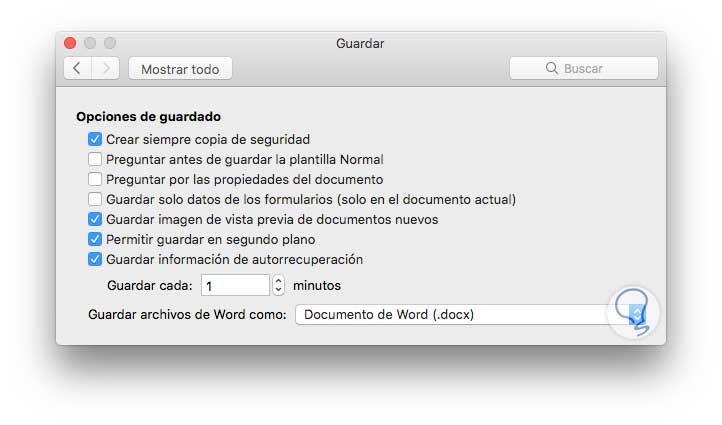Click the magnifying glass search icon

click(551, 69)
